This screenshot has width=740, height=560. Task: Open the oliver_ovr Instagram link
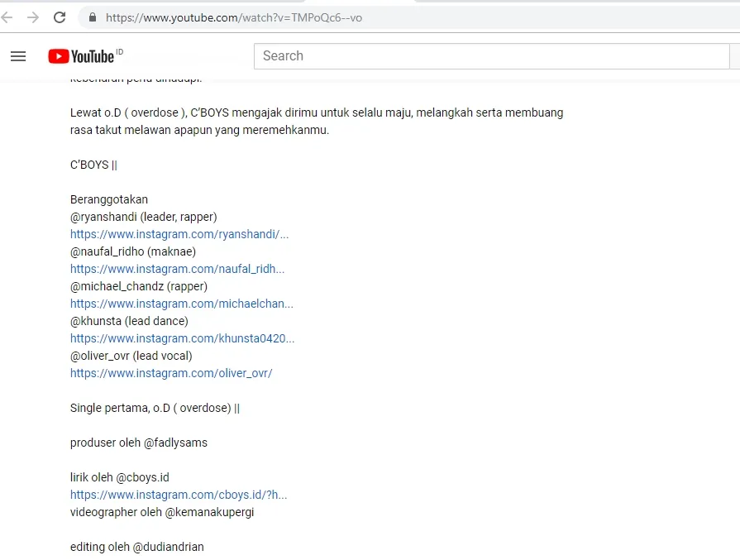coord(171,373)
